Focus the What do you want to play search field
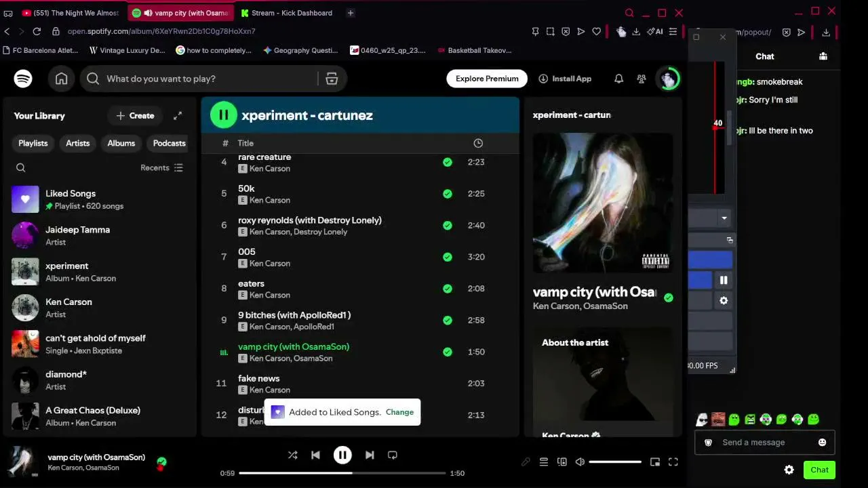Screen dimensions: 868x488 (210, 79)
